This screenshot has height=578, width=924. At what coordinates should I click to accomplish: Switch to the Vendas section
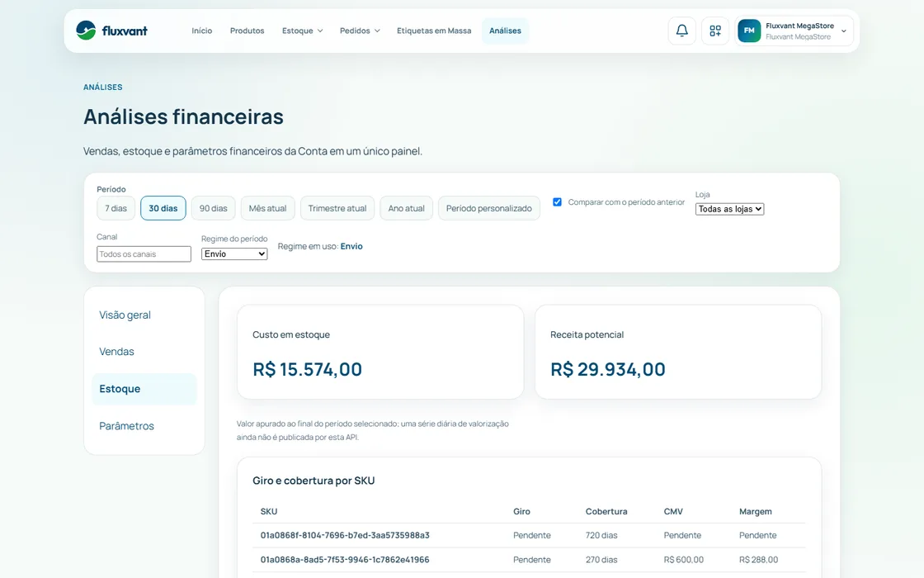tap(144, 352)
